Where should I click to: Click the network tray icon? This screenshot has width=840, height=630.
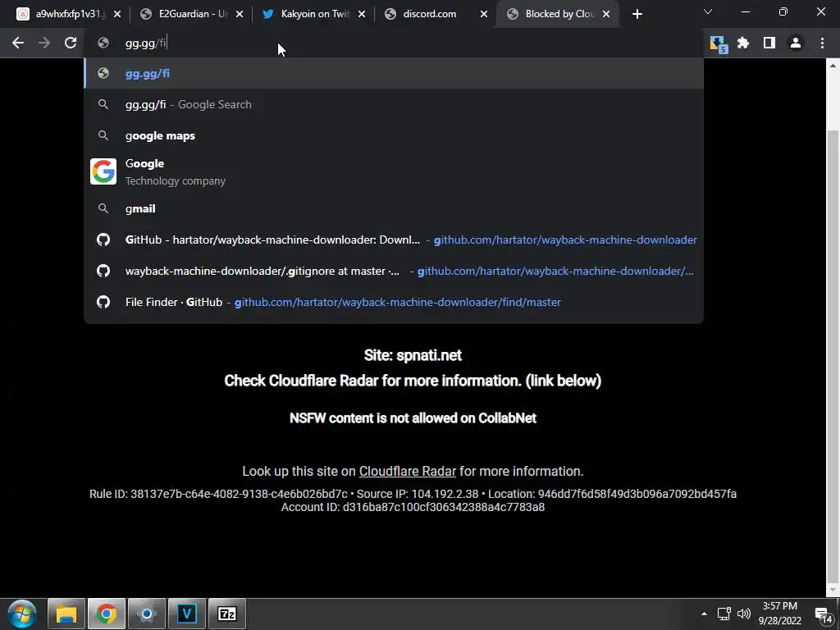click(724, 614)
